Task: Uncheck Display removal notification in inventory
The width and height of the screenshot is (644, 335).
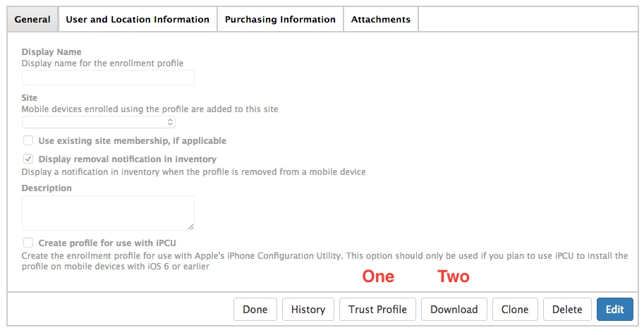Action: 28,159
